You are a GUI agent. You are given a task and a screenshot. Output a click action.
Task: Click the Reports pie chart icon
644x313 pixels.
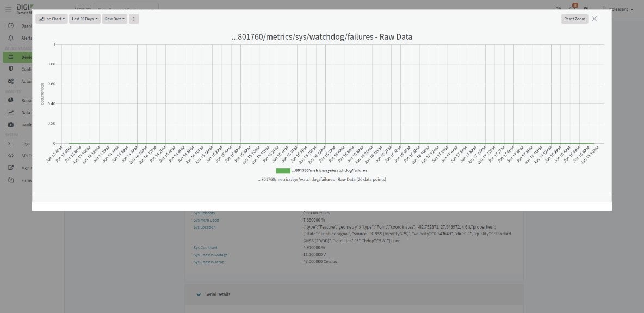pos(11,100)
